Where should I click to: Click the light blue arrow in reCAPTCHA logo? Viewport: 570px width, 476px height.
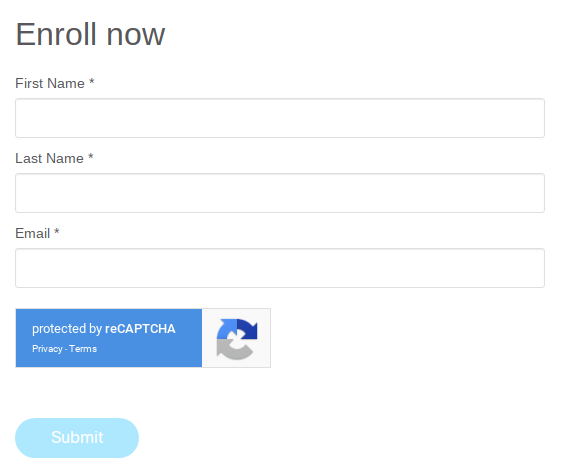coord(226,329)
